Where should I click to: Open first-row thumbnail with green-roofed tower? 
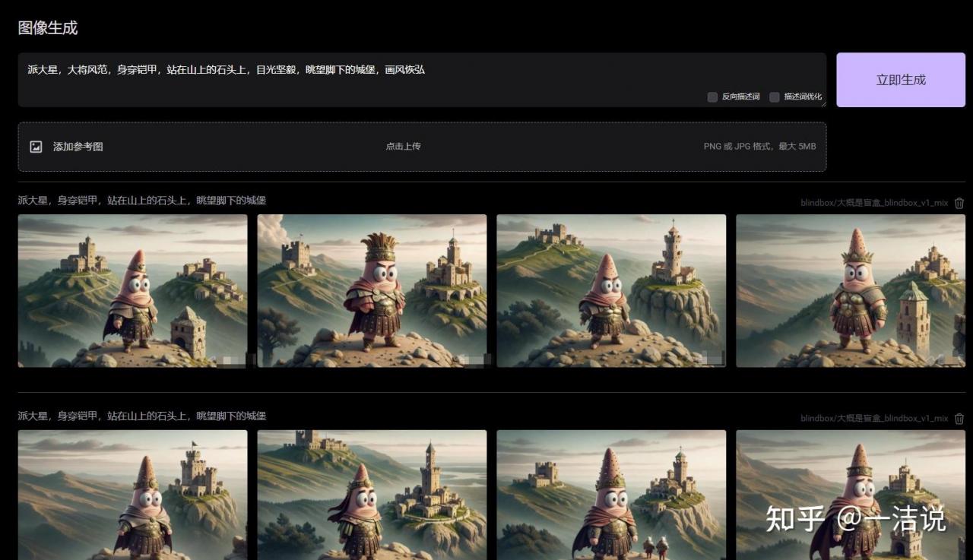pyautogui.click(x=851, y=291)
